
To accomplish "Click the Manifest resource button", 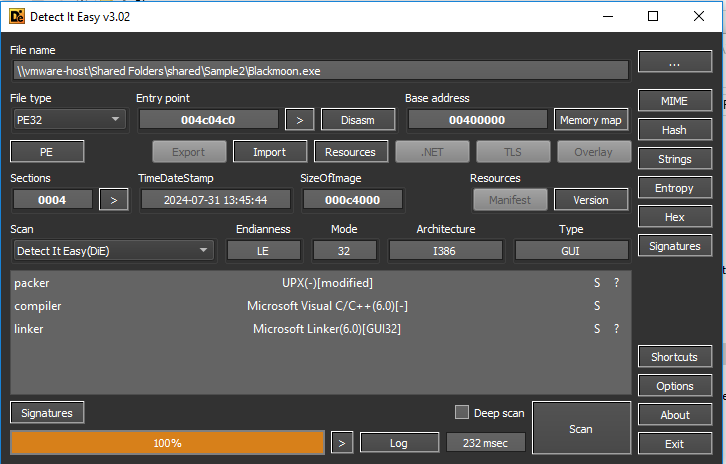I will [510, 200].
